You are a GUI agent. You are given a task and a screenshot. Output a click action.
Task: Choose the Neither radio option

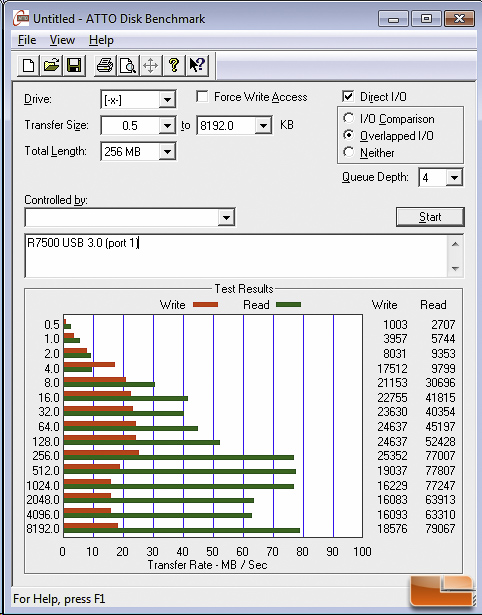(x=348, y=152)
